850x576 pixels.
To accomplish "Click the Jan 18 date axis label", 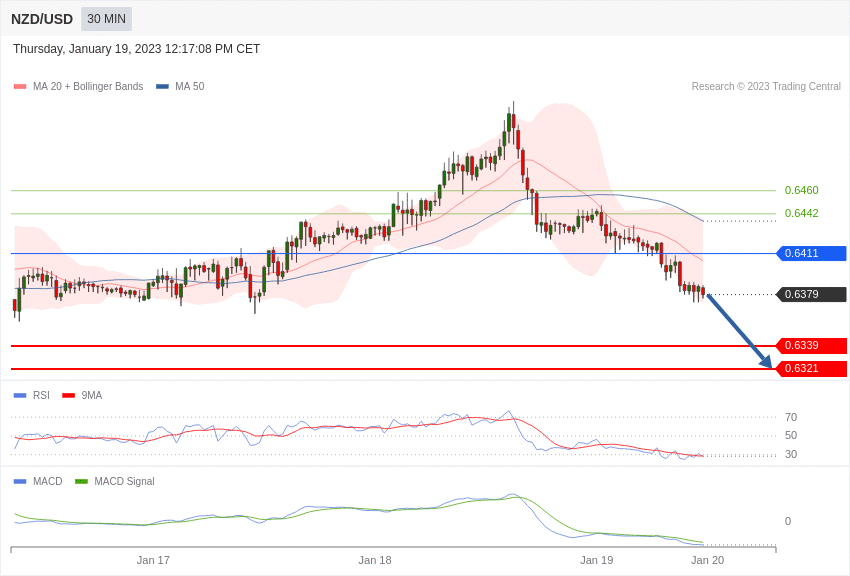I will pyautogui.click(x=375, y=560).
